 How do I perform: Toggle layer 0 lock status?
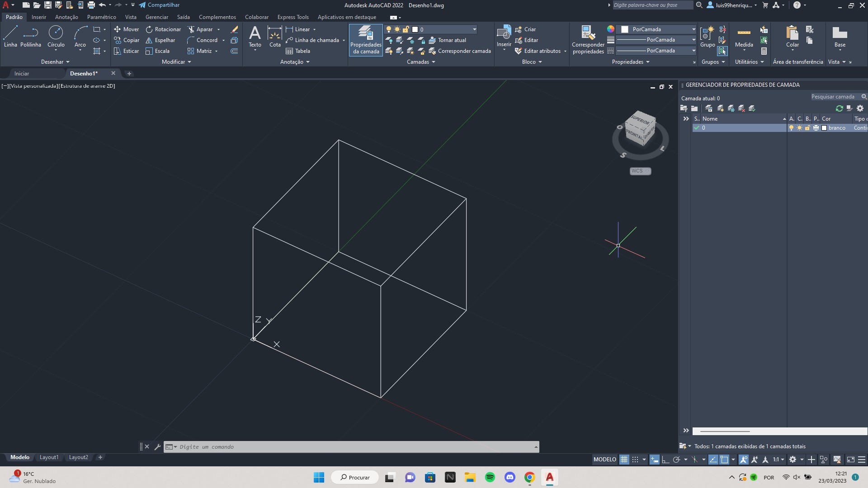click(x=808, y=127)
